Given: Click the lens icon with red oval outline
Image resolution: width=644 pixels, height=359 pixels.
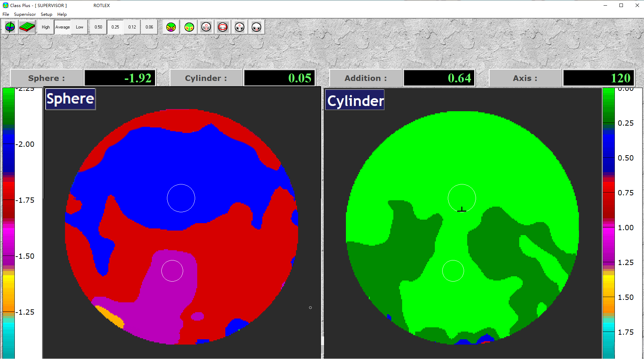Looking at the screenshot, I should tap(223, 27).
